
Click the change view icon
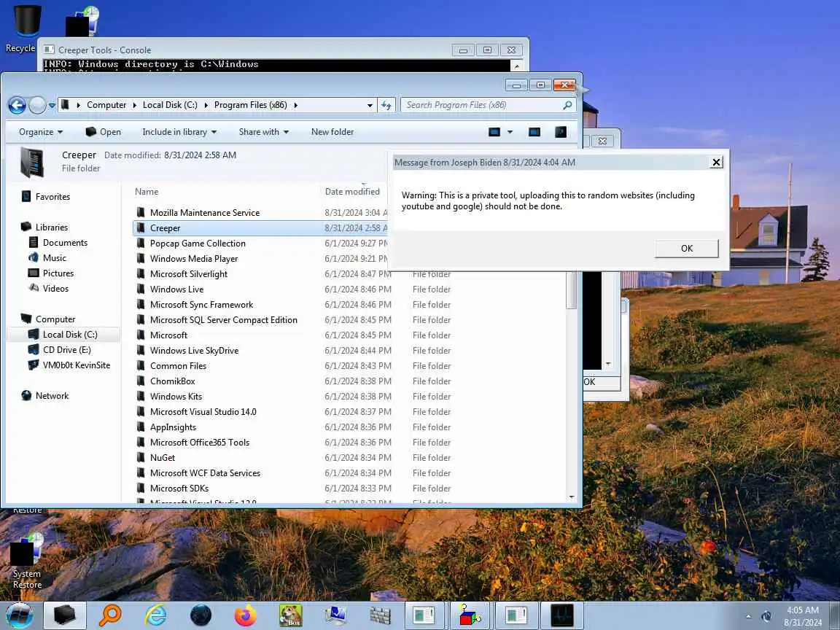click(494, 132)
